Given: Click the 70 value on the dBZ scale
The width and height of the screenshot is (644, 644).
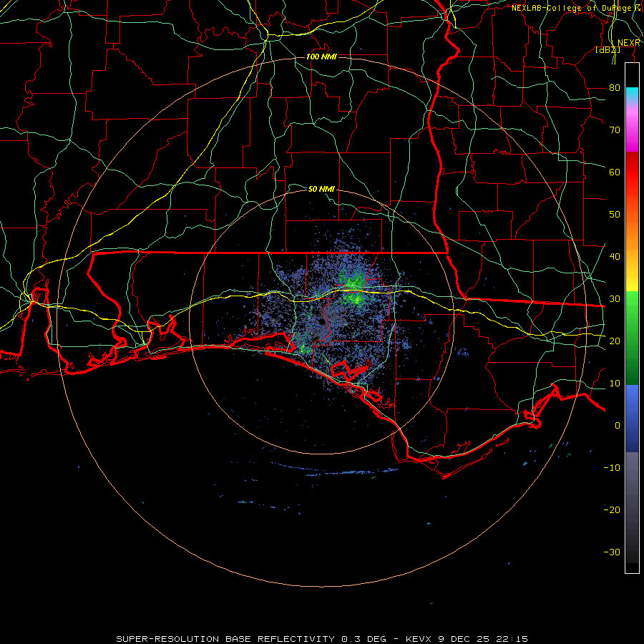Looking at the screenshot, I should [615, 130].
